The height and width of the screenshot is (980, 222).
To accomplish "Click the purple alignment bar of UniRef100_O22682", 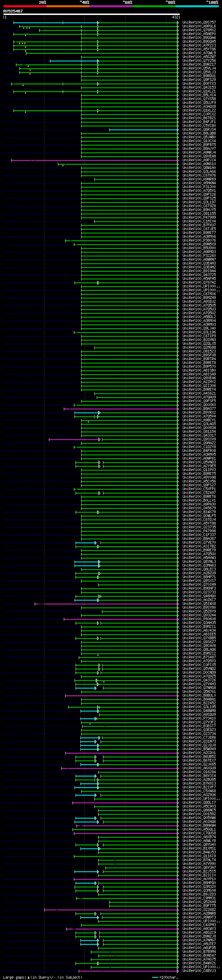I will (111, 910).
